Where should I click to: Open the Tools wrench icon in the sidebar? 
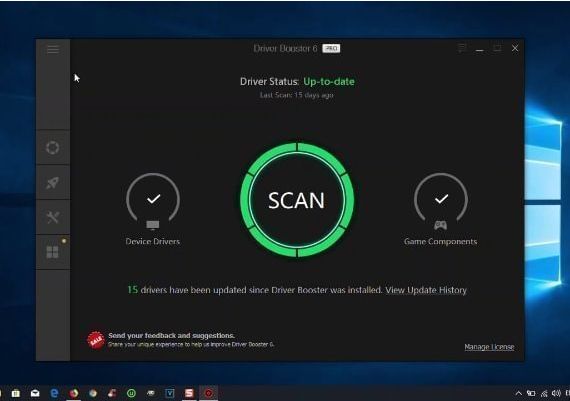click(53, 217)
